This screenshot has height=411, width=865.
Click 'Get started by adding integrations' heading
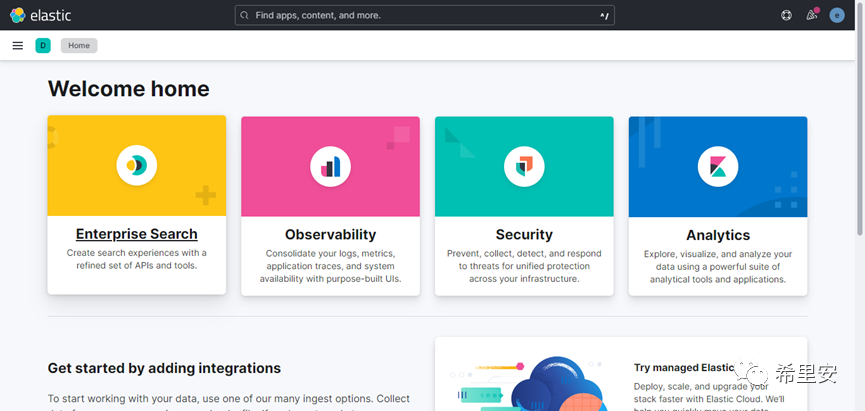click(164, 368)
